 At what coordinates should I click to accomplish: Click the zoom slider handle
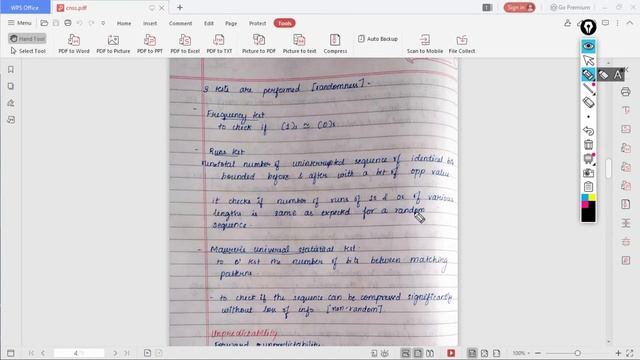click(577, 353)
